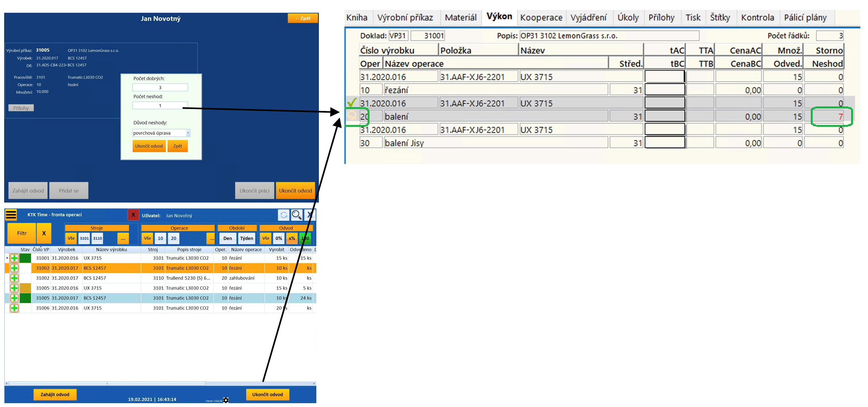
Task: Toggle machine filter 3101
Action: point(84,238)
